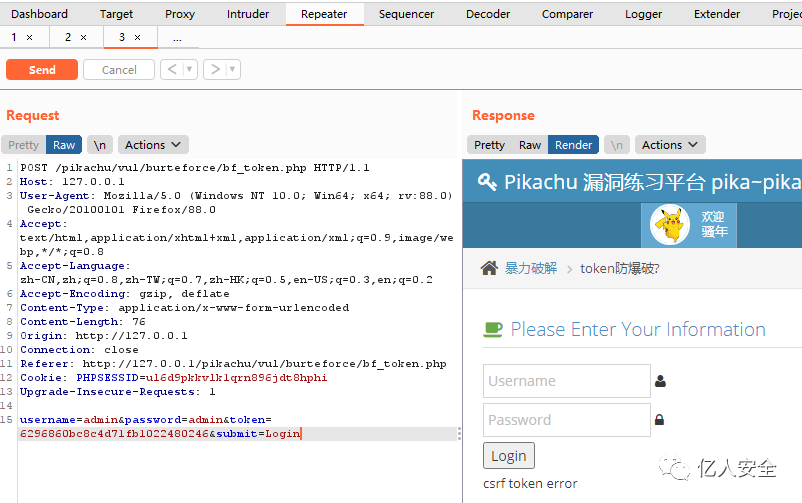This screenshot has width=802, height=503.
Task: Click the Password input field
Action: (567, 420)
